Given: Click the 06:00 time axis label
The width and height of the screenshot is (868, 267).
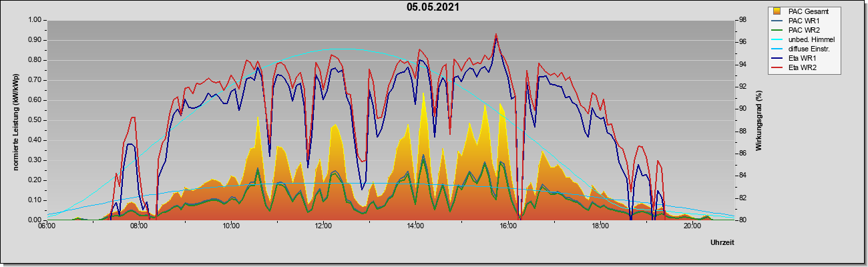Looking at the screenshot, I should coord(47,226).
